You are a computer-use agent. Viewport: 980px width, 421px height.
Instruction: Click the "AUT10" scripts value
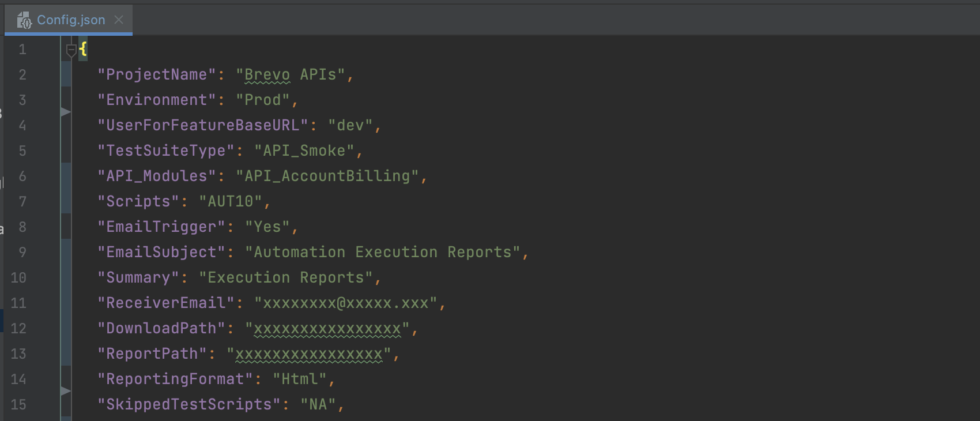coord(230,202)
